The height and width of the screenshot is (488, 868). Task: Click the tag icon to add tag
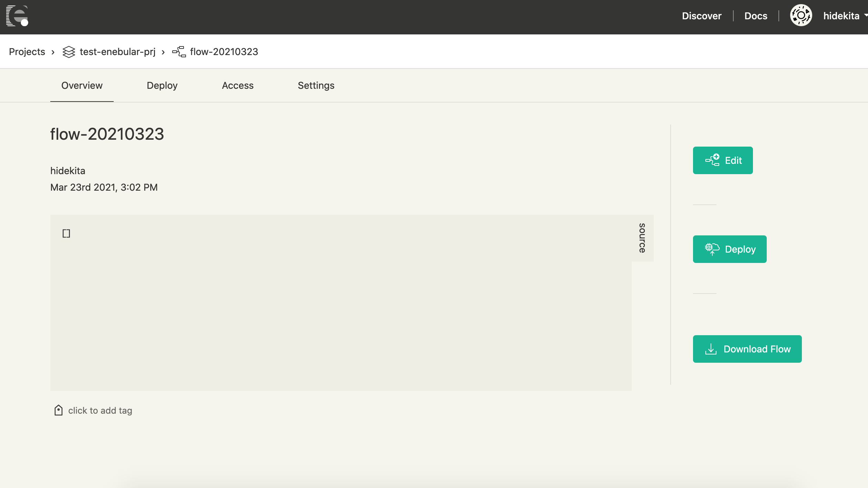(59, 410)
